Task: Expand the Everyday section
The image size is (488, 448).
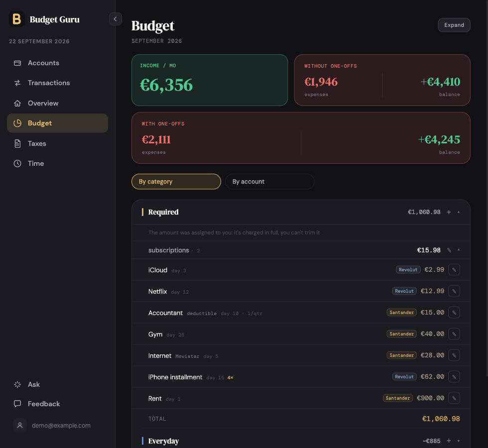Action: click(x=459, y=441)
